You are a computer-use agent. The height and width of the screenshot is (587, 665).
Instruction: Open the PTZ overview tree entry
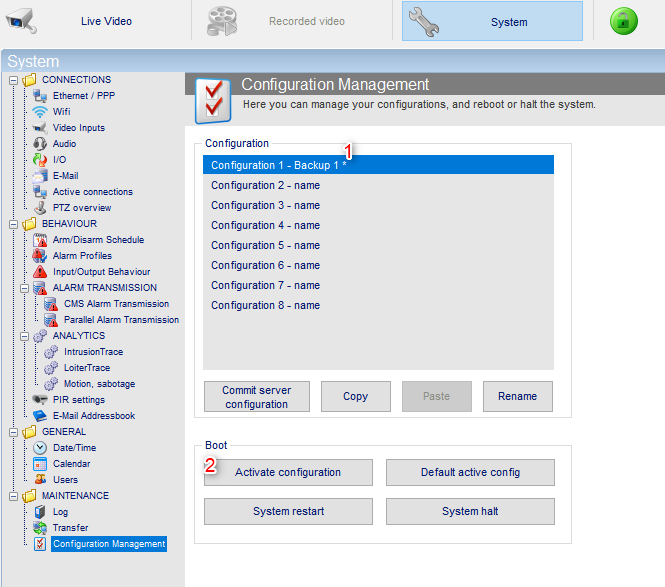(x=82, y=208)
